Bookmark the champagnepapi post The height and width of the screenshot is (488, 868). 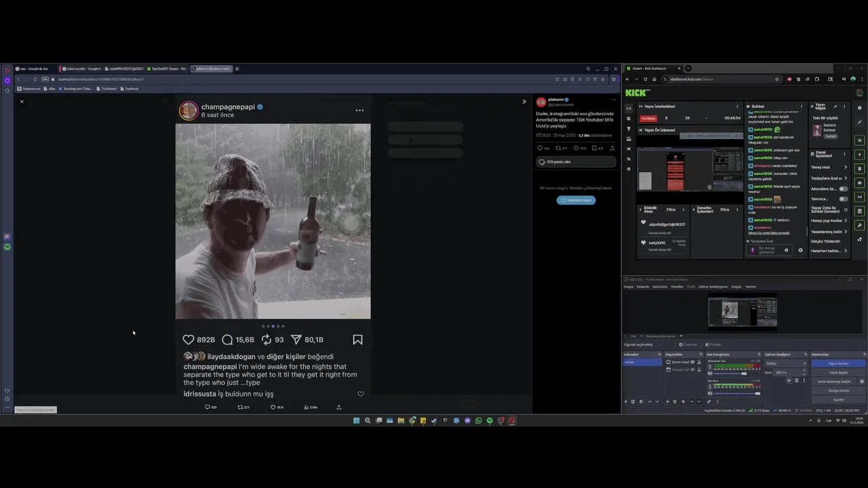pyautogui.click(x=357, y=340)
